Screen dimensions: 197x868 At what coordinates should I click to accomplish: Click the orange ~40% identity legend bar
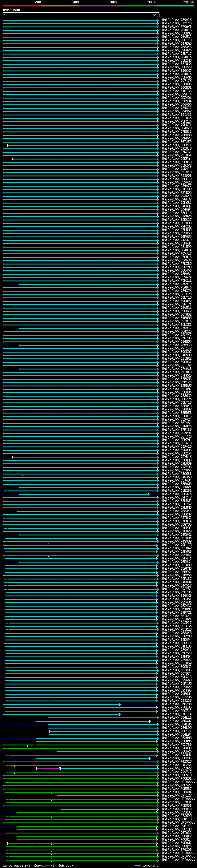tap(61, 6)
